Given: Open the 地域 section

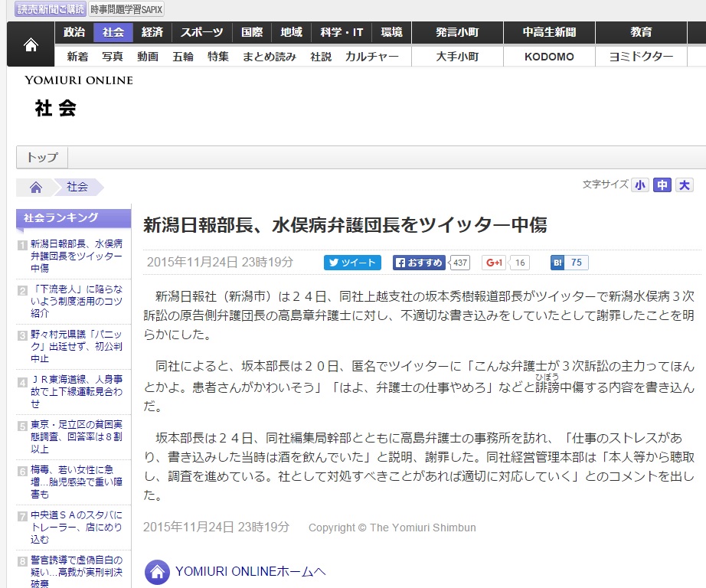Looking at the screenshot, I should [x=291, y=32].
